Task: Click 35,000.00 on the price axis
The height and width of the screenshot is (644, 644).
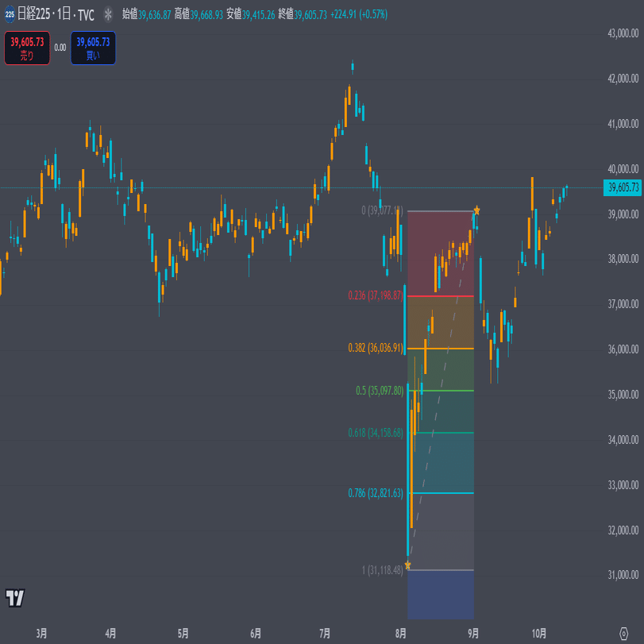Action: [623, 395]
